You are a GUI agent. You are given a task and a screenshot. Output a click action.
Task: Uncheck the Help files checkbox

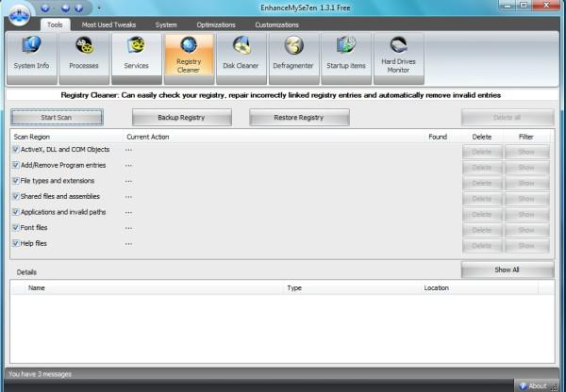(16, 244)
